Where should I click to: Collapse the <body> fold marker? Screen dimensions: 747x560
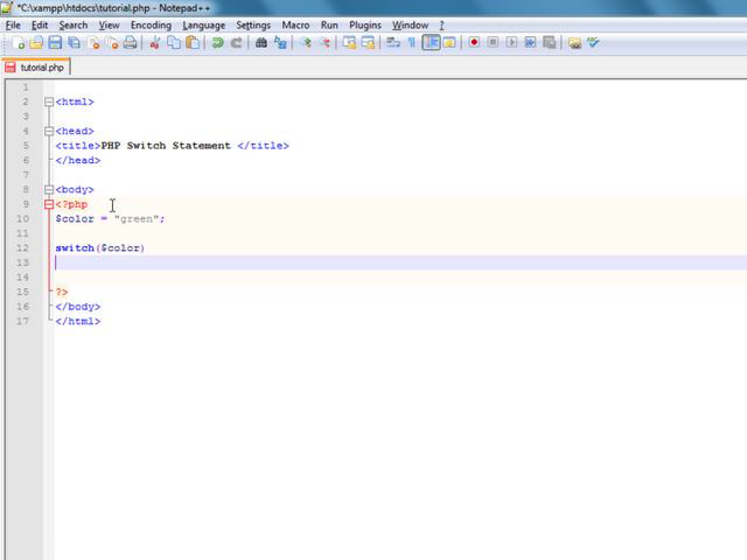(49, 190)
